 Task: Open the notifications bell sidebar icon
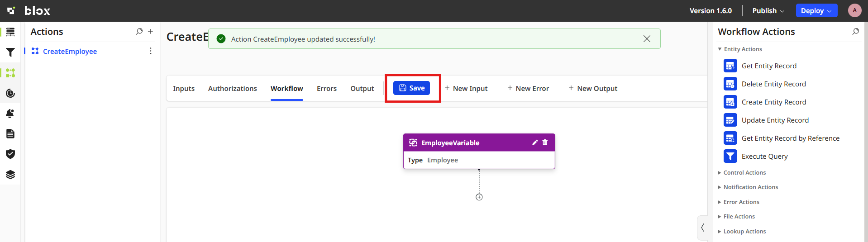click(x=10, y=114)
